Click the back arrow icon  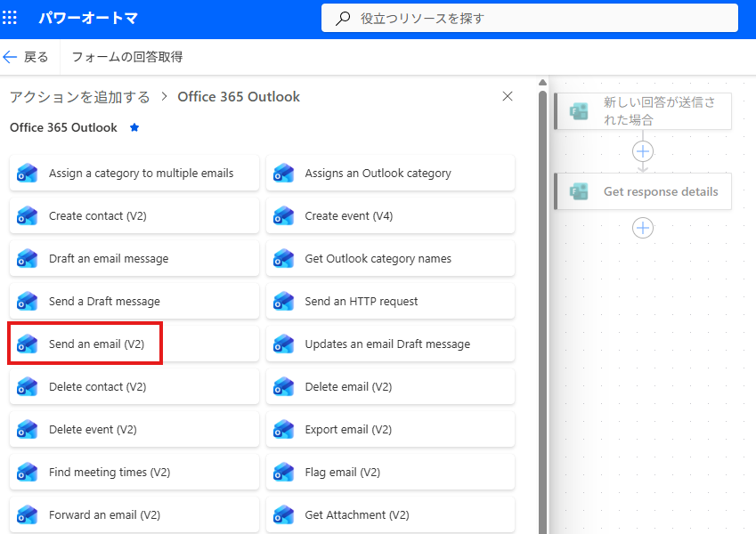click(x=10, y=57)
